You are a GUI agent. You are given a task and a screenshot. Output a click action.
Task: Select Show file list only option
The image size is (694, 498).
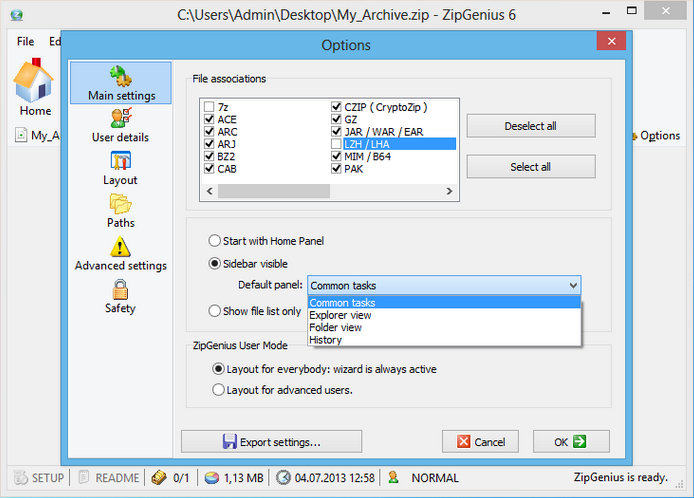point(214,311)
